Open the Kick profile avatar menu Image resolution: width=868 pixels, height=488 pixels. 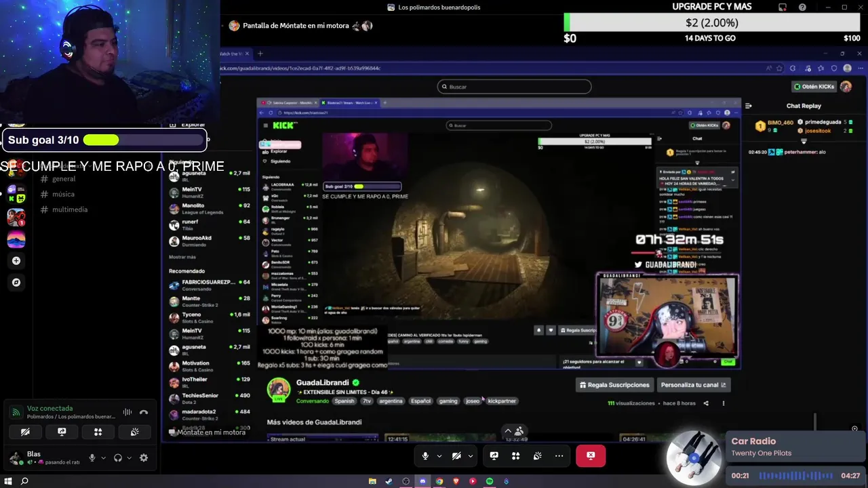click(846, 87)
